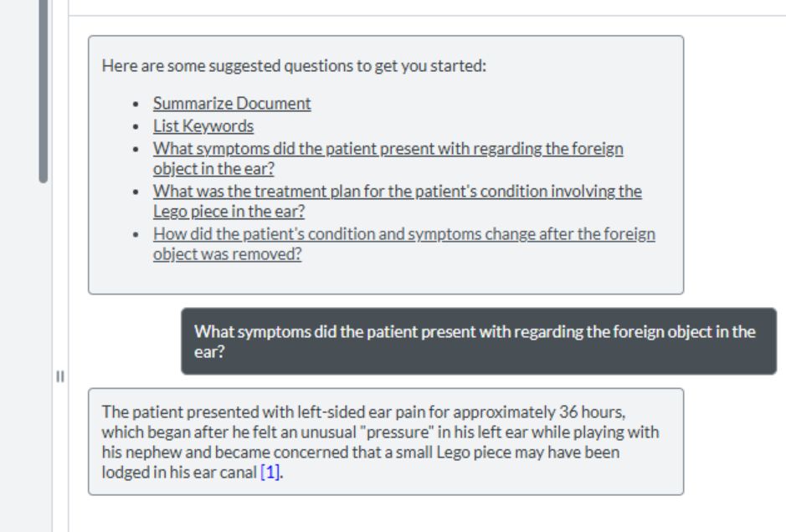This screenshot has height=532, width=786.
Task: Click the vertical scrollbar thumb on the left
Action: tap(44, 90)
